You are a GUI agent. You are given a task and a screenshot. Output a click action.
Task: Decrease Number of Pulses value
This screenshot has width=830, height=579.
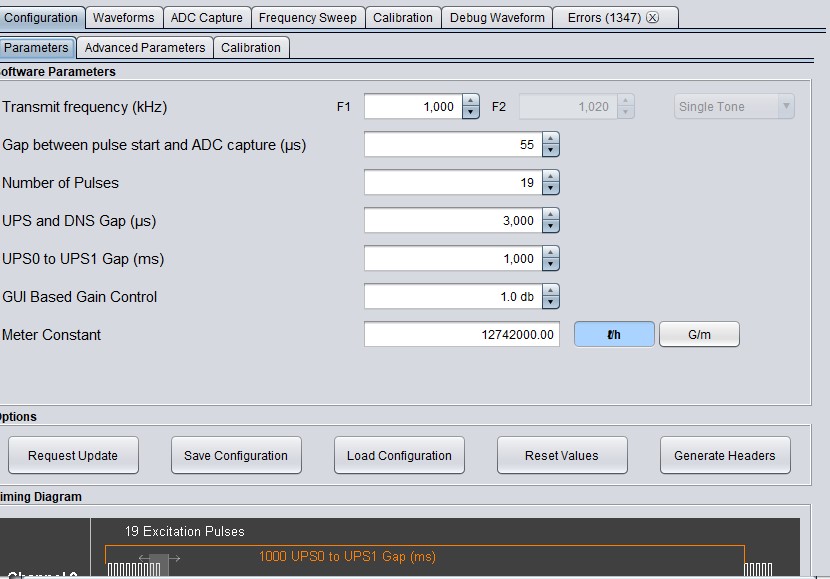(x=551, y=188)
